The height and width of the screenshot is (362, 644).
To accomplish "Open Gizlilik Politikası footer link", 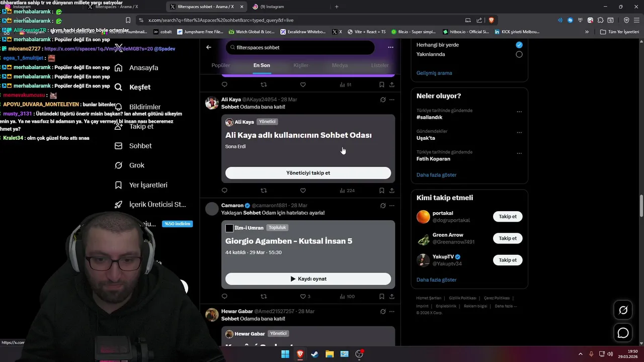I will 462,298.
